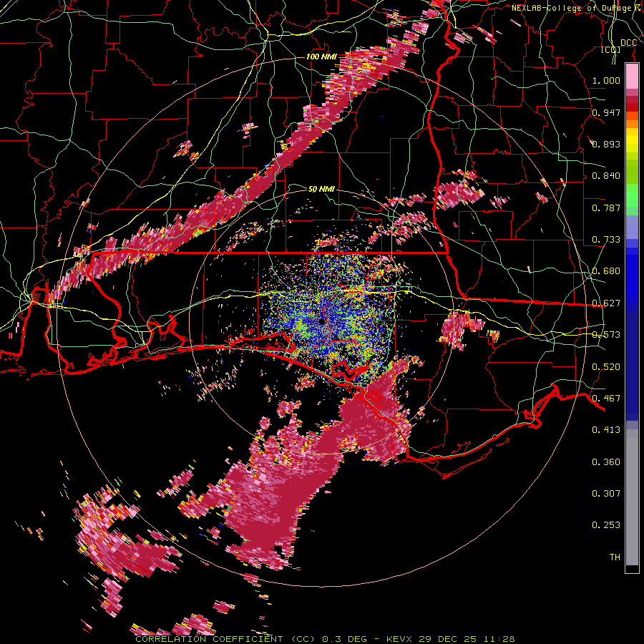Click the yellow segment of the color bar
The image size is (644, 644).
point(632,141)
